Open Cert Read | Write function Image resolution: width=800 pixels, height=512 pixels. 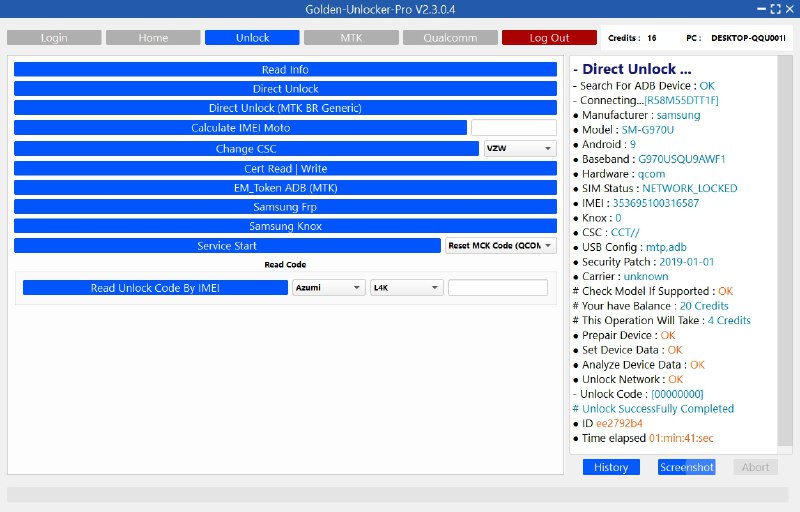pyautogui.click(x=285, y=168)
